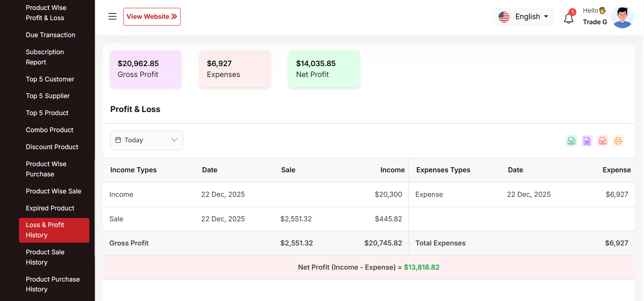Select Top 5 Customer in sidebar

click(x=50, y=79)
